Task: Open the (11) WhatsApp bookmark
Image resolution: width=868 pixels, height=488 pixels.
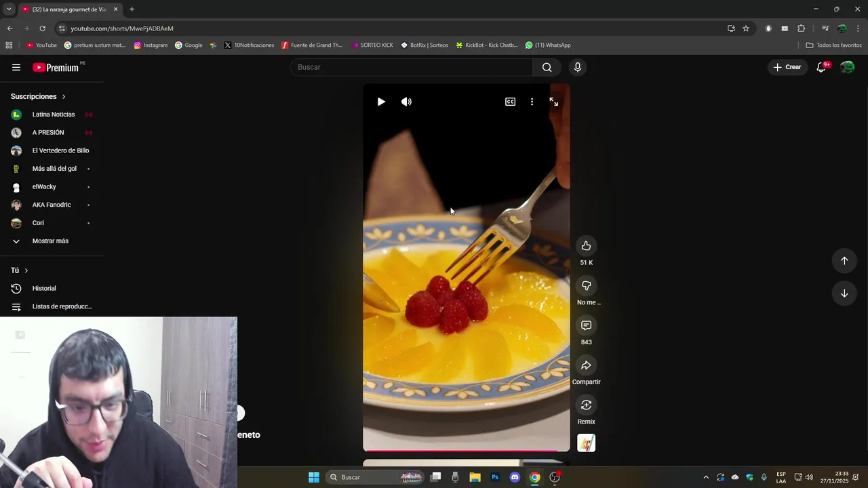Action: (x=548, y=45)
